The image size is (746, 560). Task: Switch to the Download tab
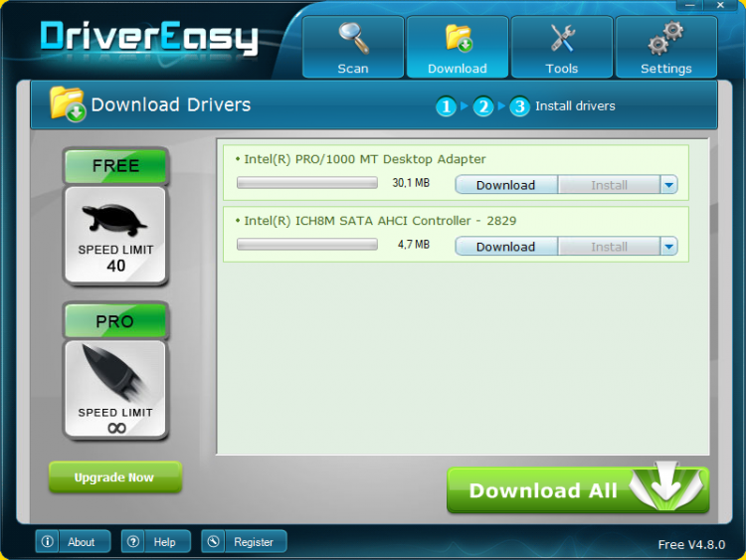pos(458,47)
